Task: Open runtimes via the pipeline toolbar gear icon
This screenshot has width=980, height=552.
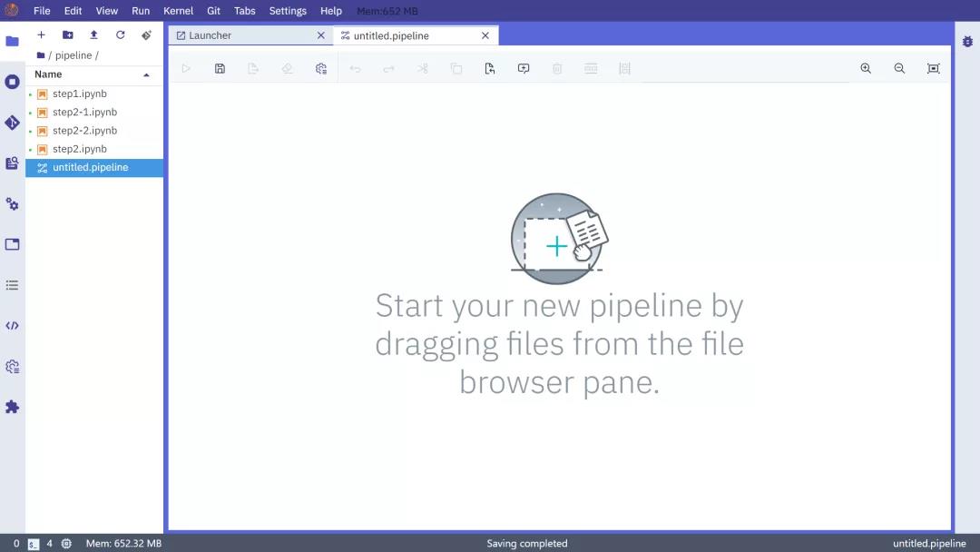Action: (x=320, y=69)
